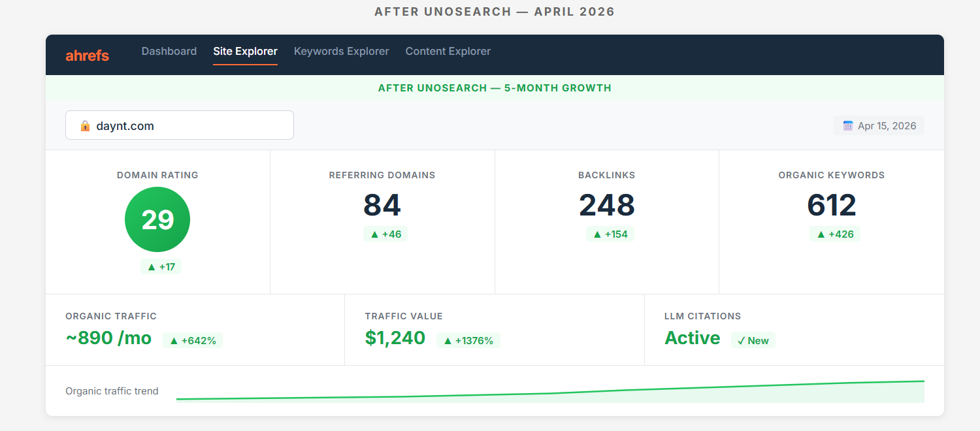Click the lock icon beside daynt.com
The width and height of the screenshot is (980, 431).
85,125
